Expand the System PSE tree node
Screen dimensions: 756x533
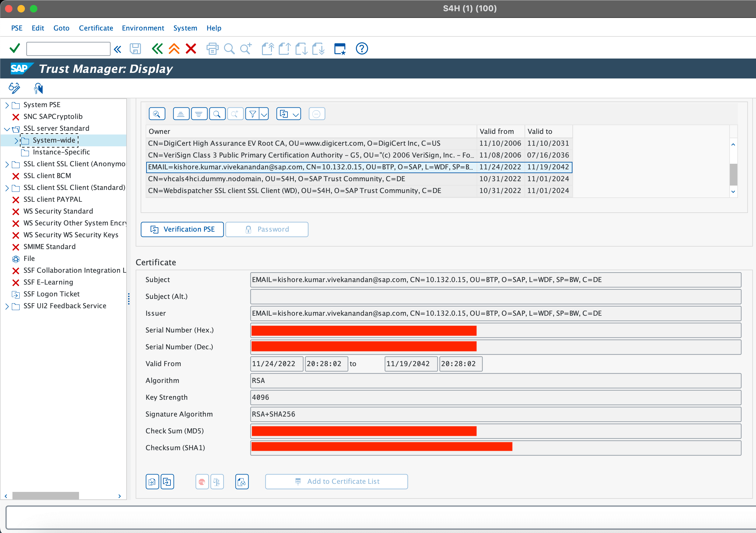pos(7,105)
